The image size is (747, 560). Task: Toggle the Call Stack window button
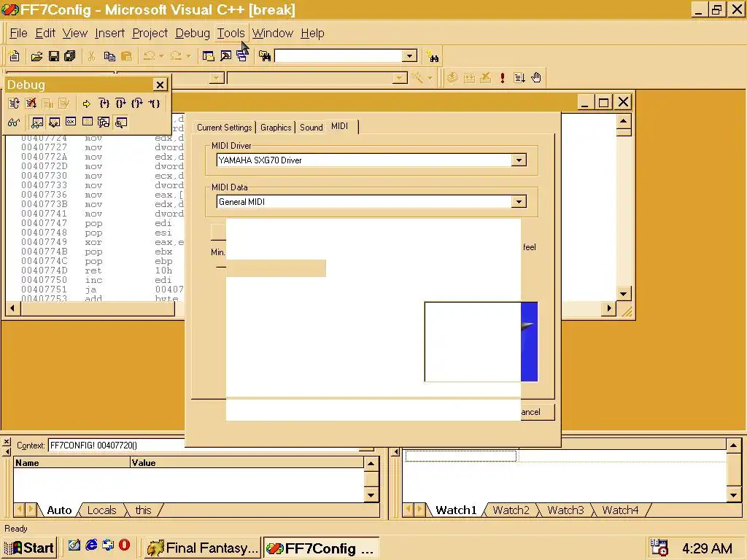click(x=104, y=122)
